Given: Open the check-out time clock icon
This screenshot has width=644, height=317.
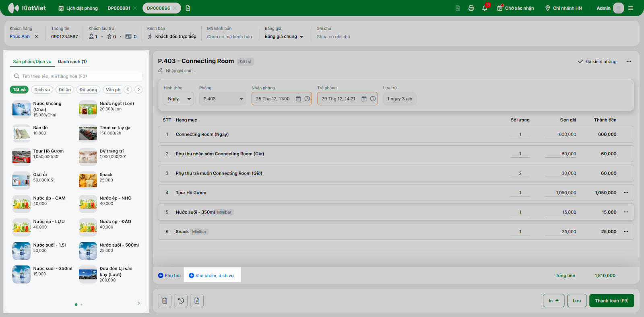Looking at the screenshot, I should [x=373, y=99].
